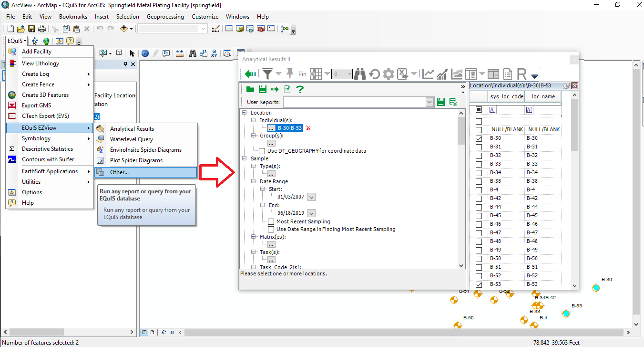The width and height of the screenshot is (644, 347).
Task: Click the large R icon
Action: [521, 74]
